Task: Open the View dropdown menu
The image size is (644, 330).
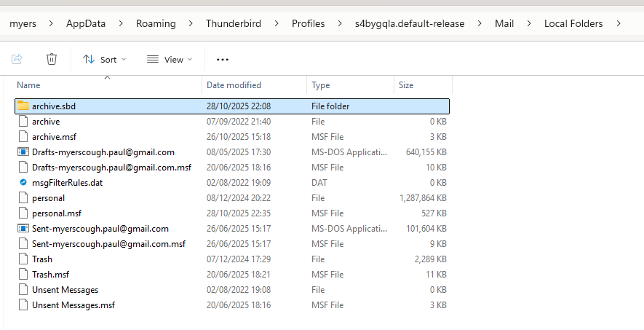Action: click(x=170, y=60)
